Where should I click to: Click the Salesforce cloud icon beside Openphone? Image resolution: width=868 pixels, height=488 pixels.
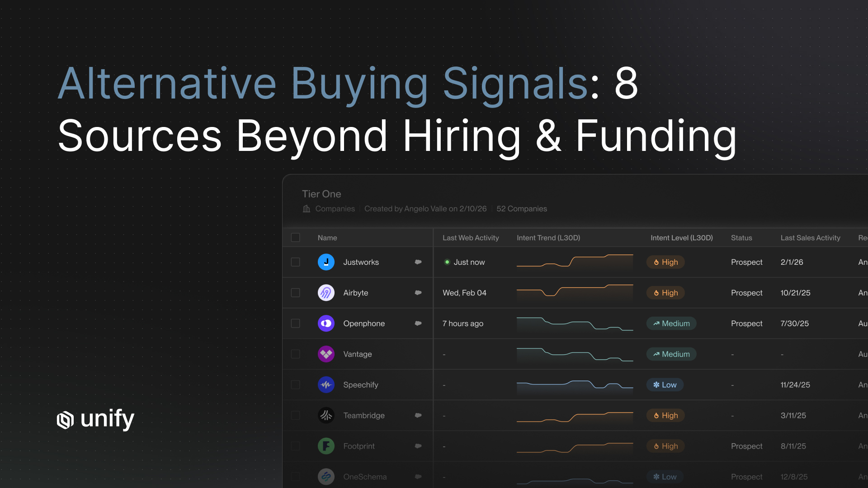418,324
